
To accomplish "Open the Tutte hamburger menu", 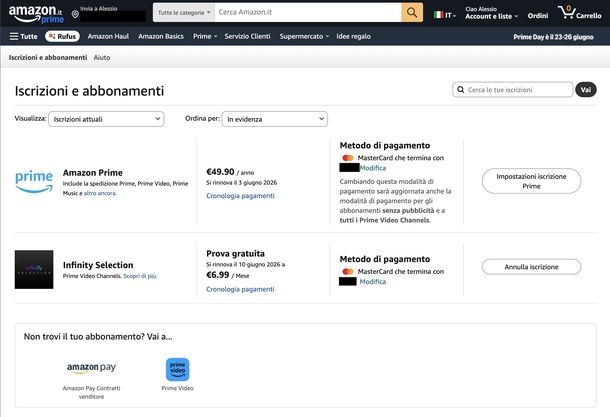I will [23, 36].
